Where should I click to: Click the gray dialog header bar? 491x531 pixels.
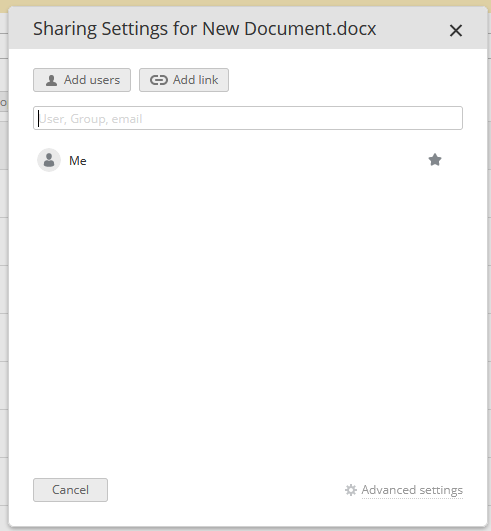(x=248, y=28)
